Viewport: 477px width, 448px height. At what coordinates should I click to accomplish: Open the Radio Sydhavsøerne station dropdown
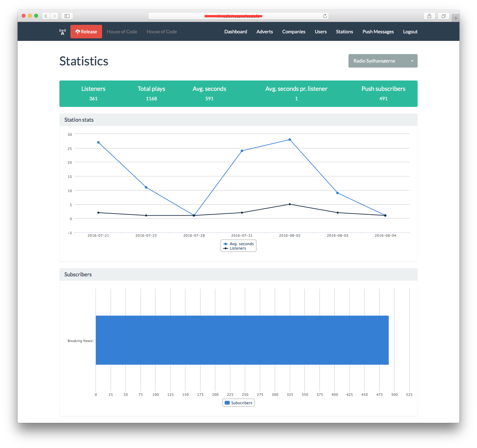tap(383, 61)
